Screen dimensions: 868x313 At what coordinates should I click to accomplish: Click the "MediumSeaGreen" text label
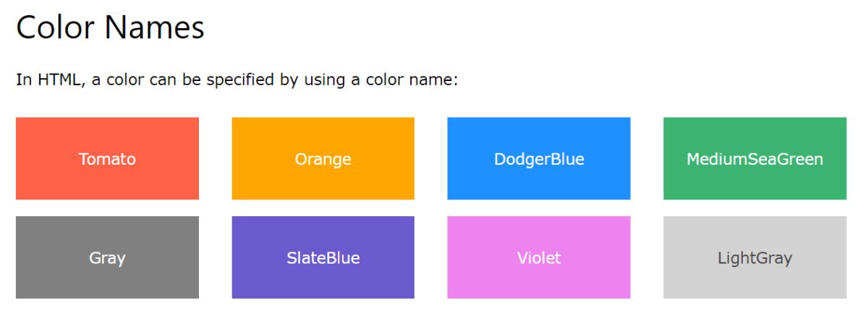coord(754,159)
